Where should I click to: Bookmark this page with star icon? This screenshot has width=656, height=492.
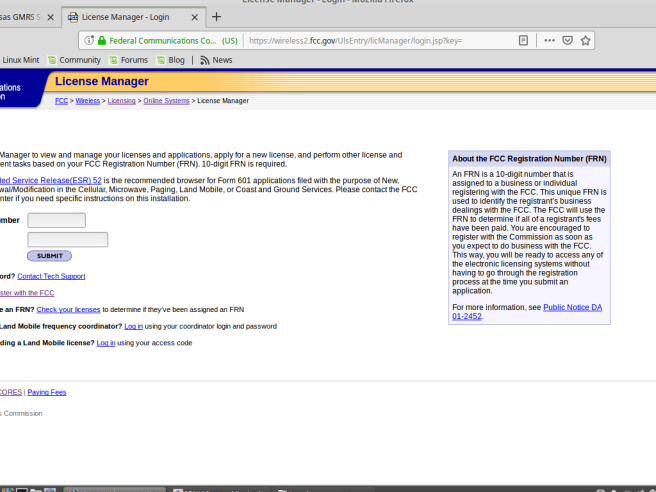point(585,41)
